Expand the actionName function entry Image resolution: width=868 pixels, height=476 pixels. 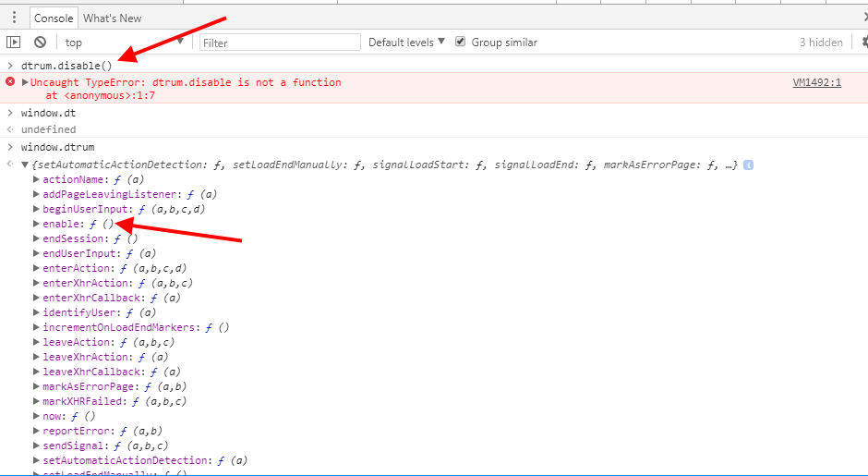pos(37,179)
